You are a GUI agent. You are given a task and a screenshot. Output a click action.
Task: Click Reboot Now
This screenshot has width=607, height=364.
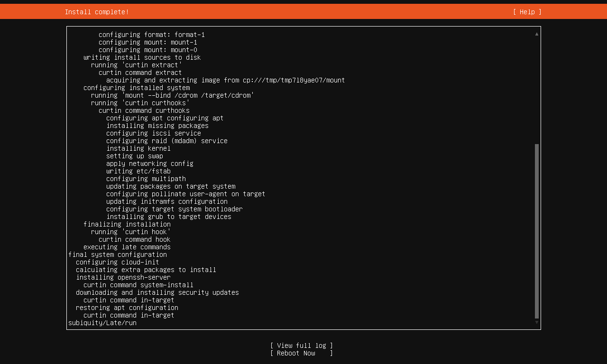pos(301,353)
